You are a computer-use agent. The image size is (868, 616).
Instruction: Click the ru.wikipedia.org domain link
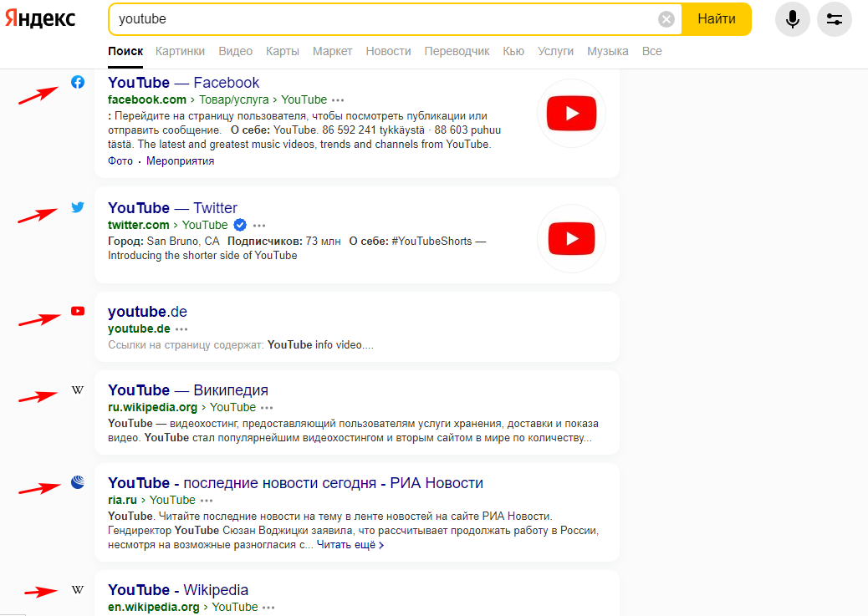pos(152,407)
